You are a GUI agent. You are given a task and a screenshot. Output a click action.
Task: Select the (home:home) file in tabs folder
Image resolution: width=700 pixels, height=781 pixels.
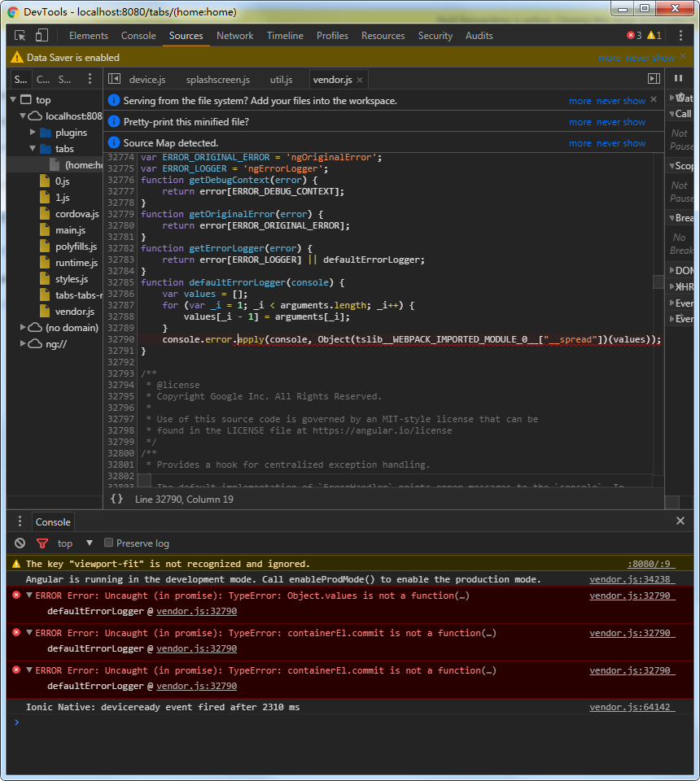[x=77, y=165]
